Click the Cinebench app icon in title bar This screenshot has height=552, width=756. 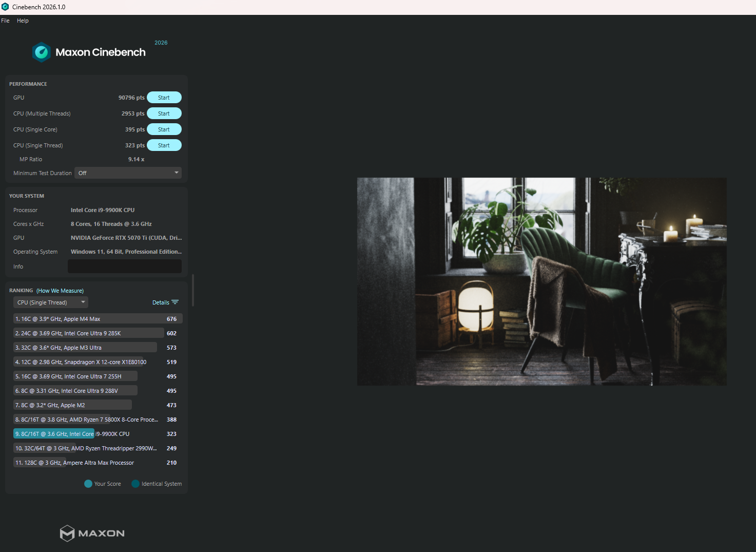coord(5,7)
